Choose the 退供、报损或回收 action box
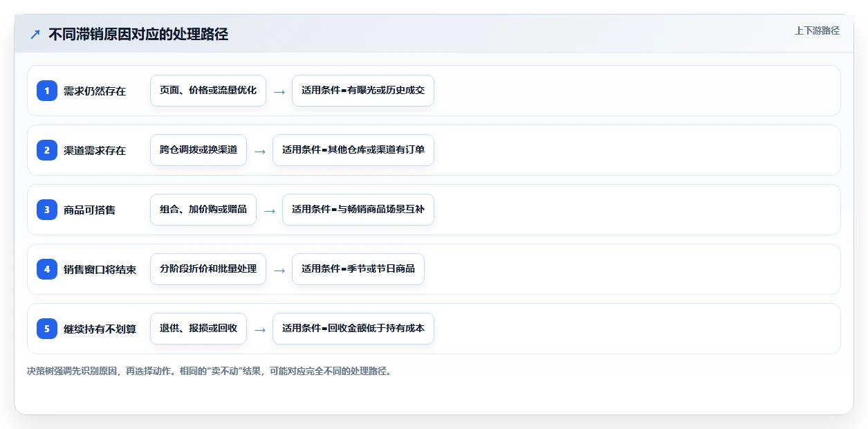Viewport: 868px width, 429px height. tap(198, 329)
